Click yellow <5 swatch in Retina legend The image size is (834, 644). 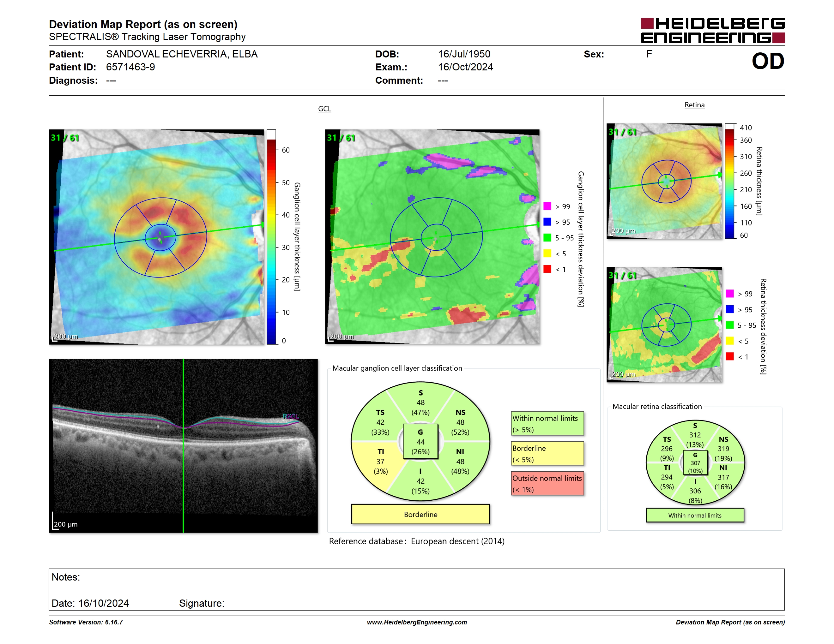tap(730, 341)
